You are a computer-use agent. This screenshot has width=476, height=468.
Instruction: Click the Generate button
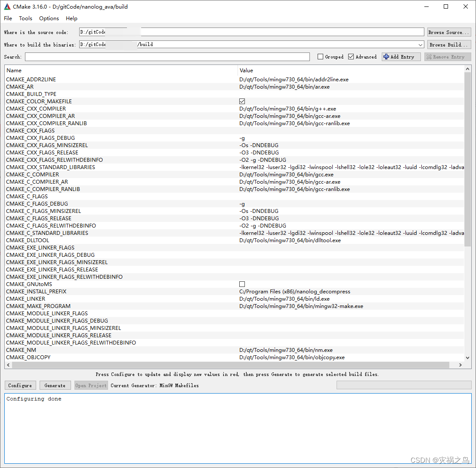pos(55,385)
